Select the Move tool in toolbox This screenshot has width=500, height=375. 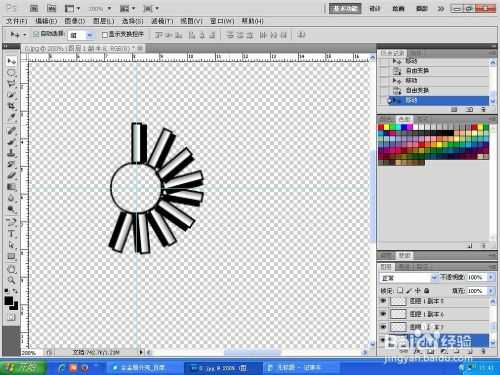(x=12, y=61)
